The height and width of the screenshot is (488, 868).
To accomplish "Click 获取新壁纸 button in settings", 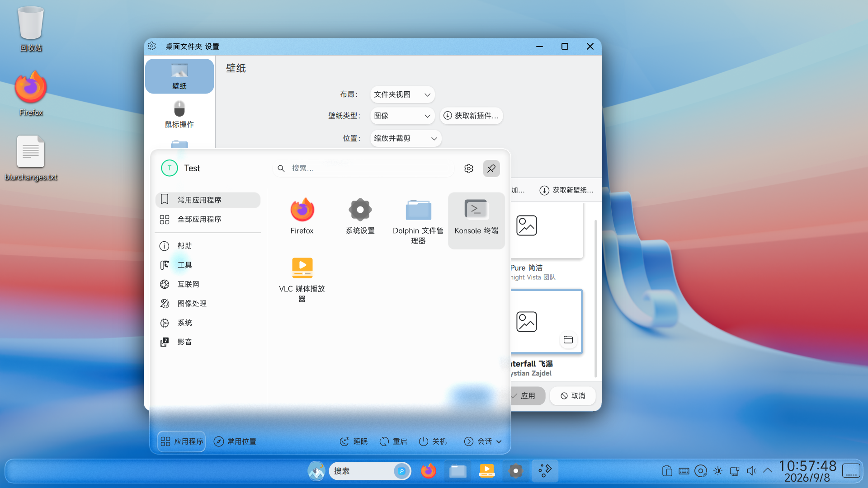I will click(566, 190).
